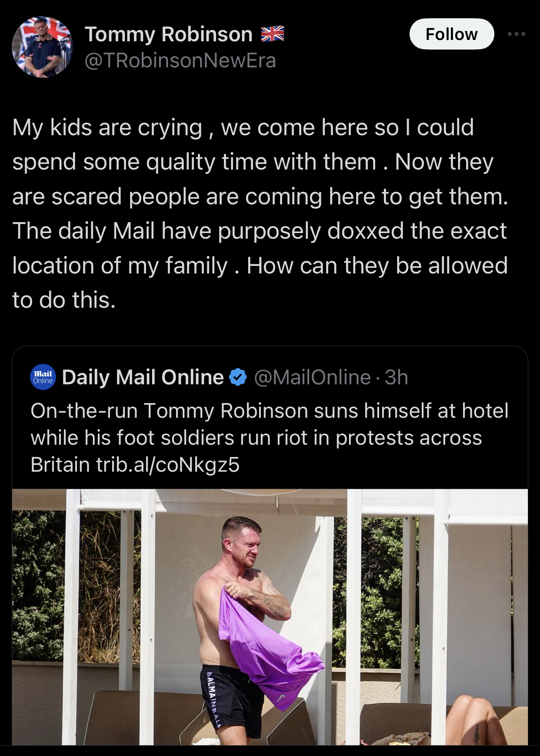Click the @MailOnline handle
Viewport: 540px width, 756px height.
tap(312, 377)
